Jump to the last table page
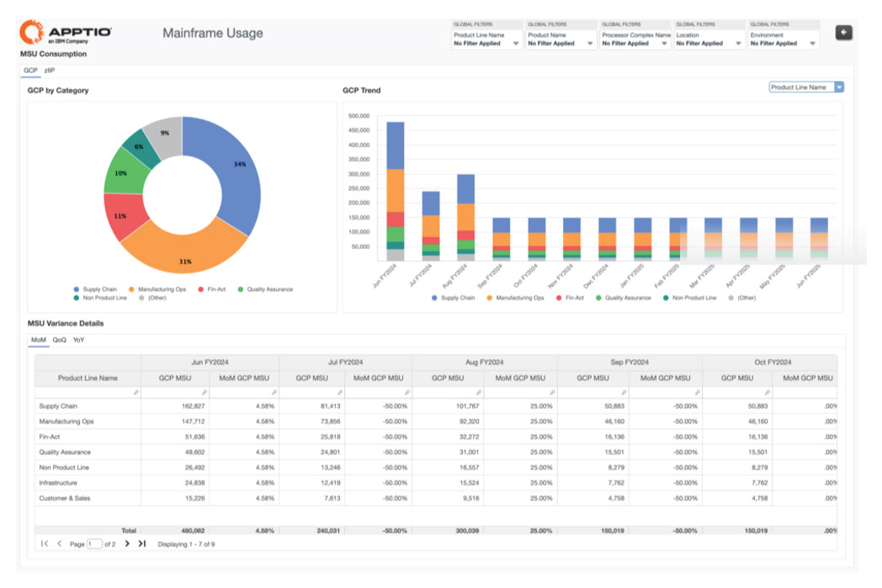 142,543
